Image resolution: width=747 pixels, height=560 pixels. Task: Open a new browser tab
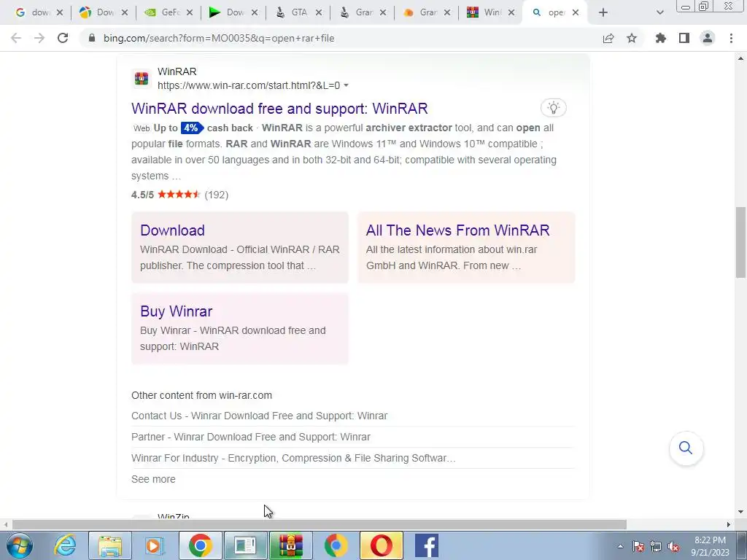click(x=603, y=13)
